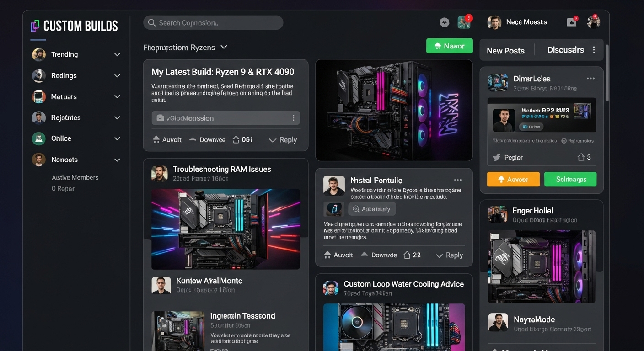
Task: Open the kebab menu on .rGlodMonssion bar
Action: pyautogui.click(x=294, y=118)
